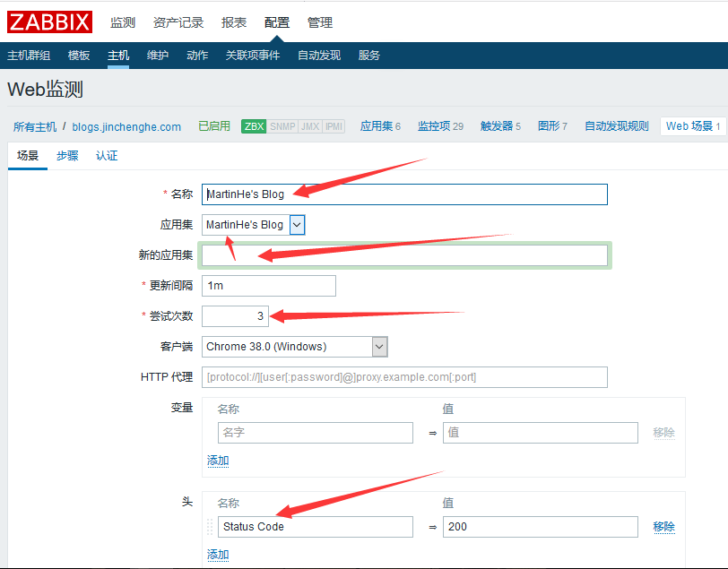Click the drag handle beside Status Code

coord(211,527)
